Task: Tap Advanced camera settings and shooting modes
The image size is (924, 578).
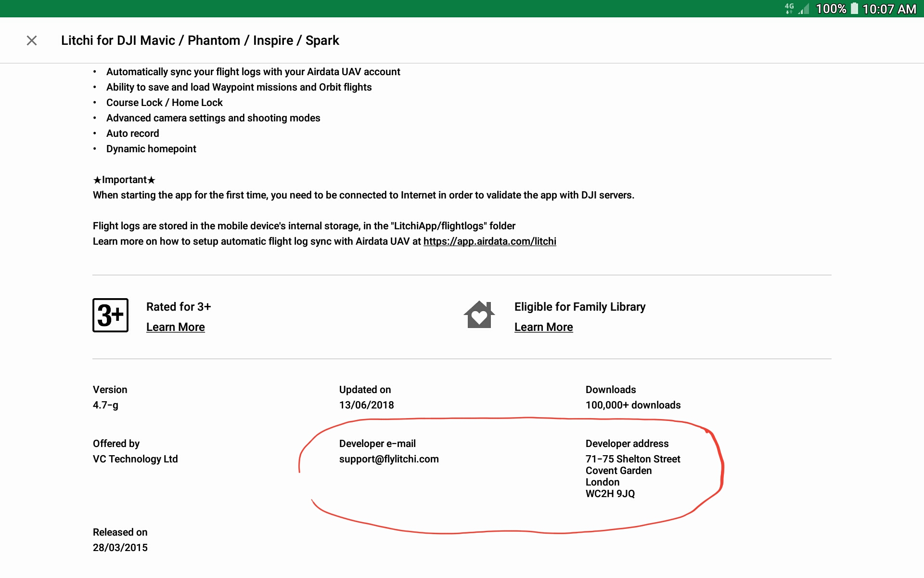Action: coord(213,118)
